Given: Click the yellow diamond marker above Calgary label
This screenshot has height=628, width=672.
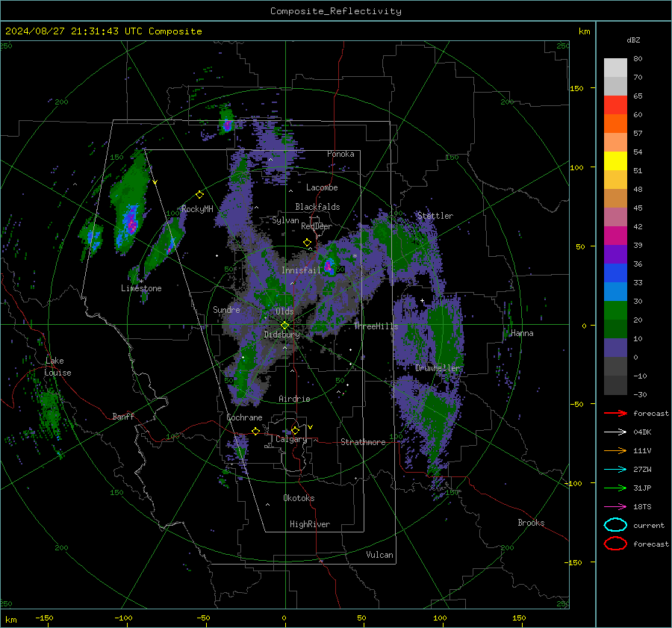Looking at the screenshot, I should tap(295, 430).
